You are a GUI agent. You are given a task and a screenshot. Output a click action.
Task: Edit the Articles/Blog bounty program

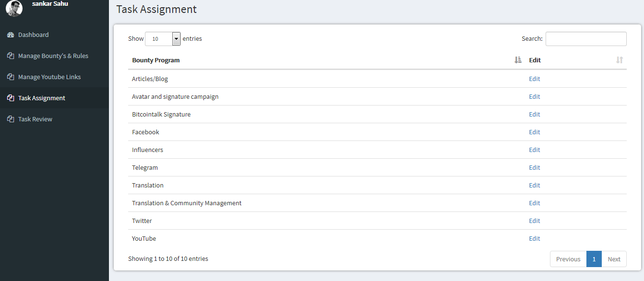pos(535,79)
